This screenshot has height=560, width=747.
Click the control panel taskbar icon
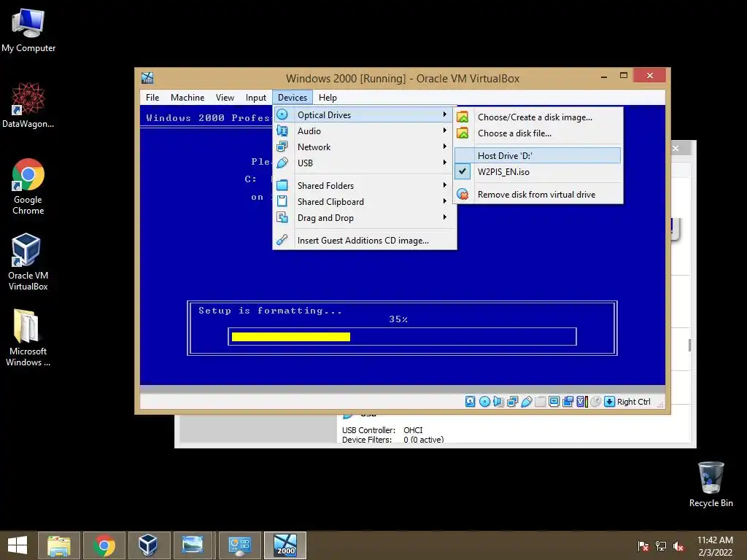pos(239,545)
